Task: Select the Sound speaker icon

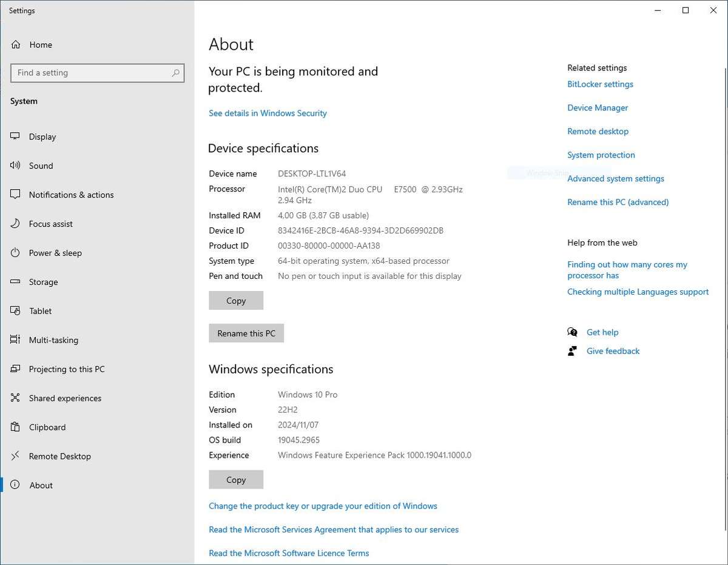Action: (x=15, y=165)
